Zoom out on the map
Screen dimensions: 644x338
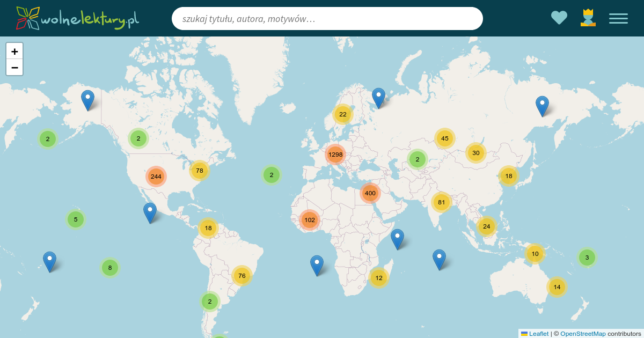coord(14,68)
